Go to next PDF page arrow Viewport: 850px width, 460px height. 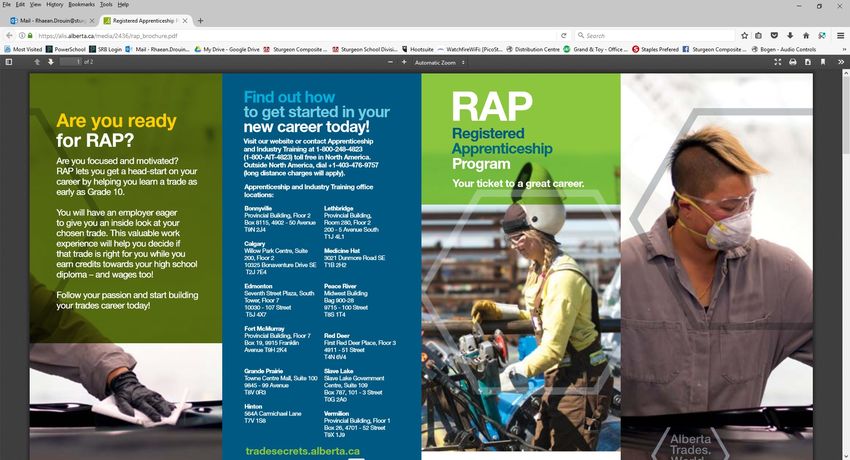tap(50, 62)
